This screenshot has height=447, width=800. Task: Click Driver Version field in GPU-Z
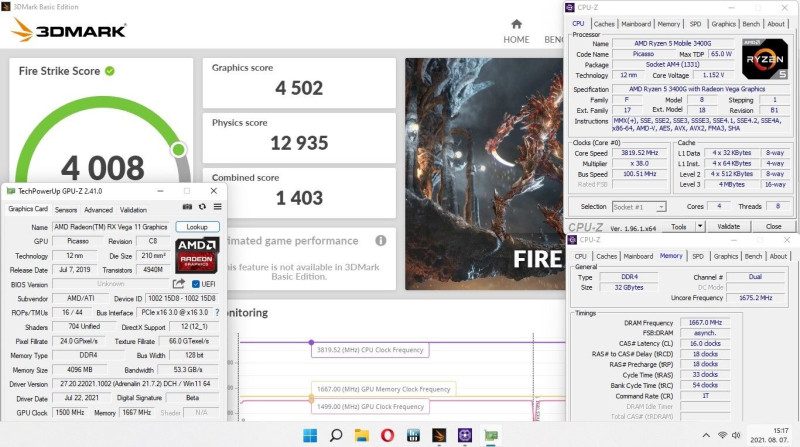click(x=136, y=384)
